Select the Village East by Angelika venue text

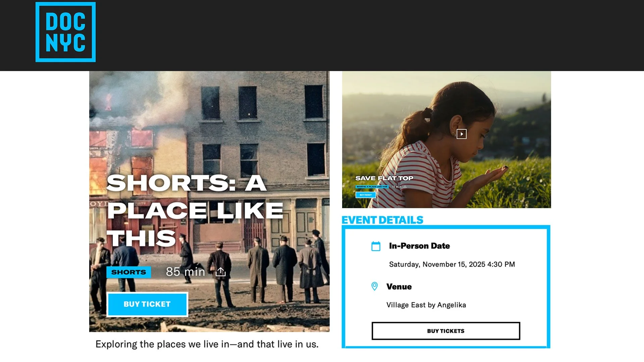[x=426, y=305]
